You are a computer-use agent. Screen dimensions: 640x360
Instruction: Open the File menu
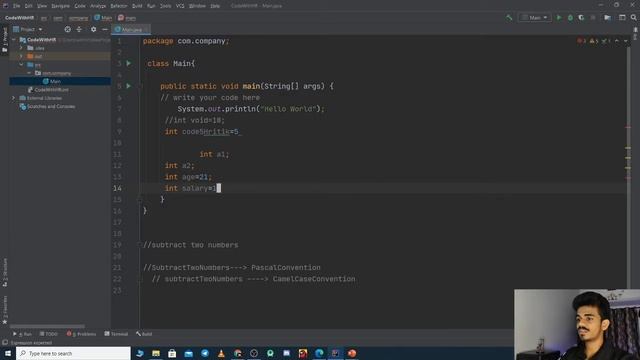coord(16,6)
